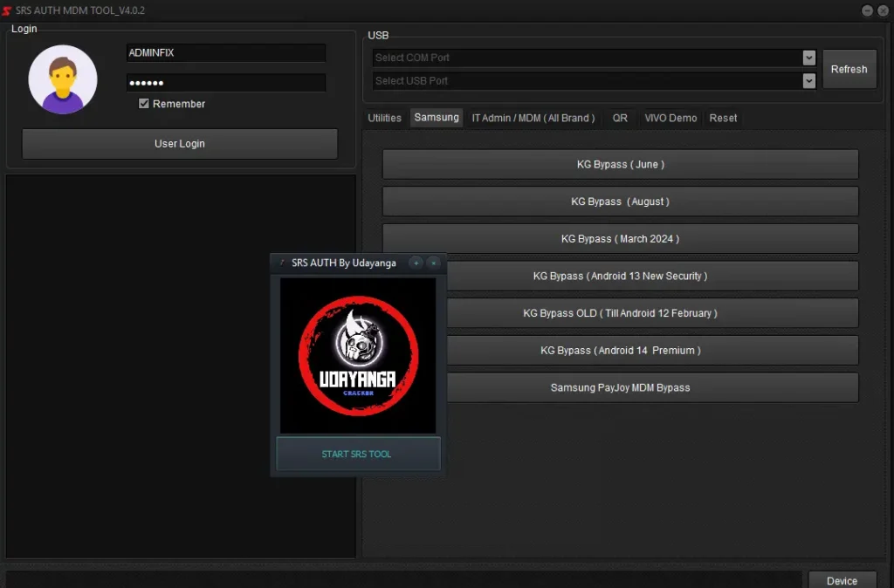The width and height of the screenshot is (894, 588).
Task: Switch to the QR tab
Action: [x=620, y=118]
